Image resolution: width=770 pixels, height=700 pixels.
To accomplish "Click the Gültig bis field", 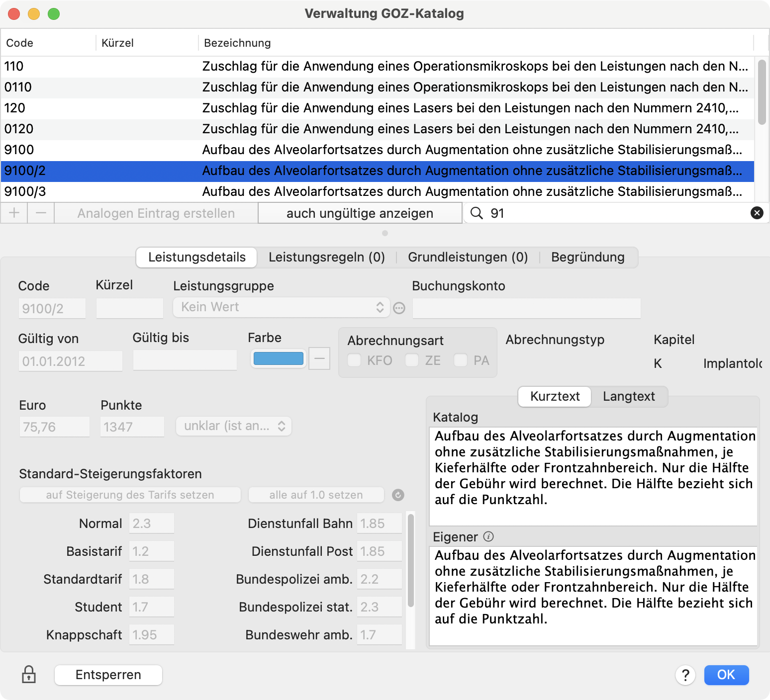I will (185, 360).
